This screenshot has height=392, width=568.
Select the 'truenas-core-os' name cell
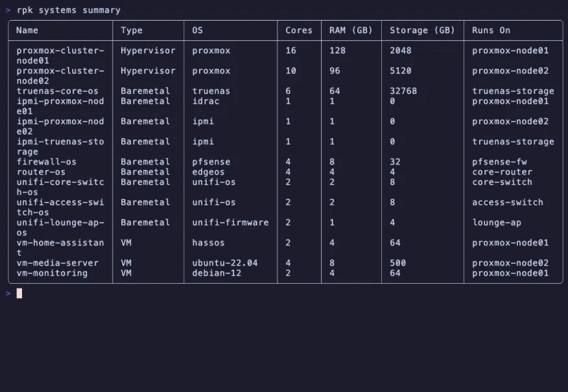[57, 91]
